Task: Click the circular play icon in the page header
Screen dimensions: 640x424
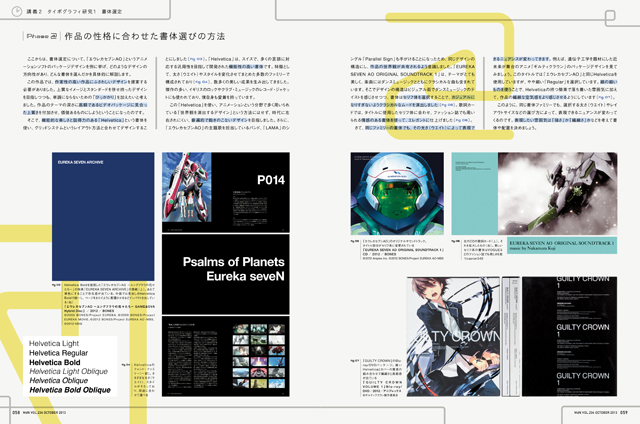Action: 17,12
